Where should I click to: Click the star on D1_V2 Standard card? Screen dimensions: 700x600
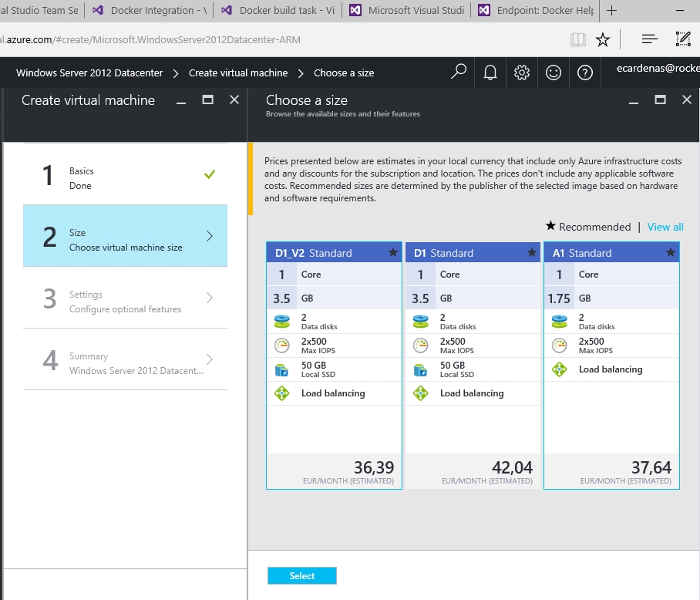393,253
